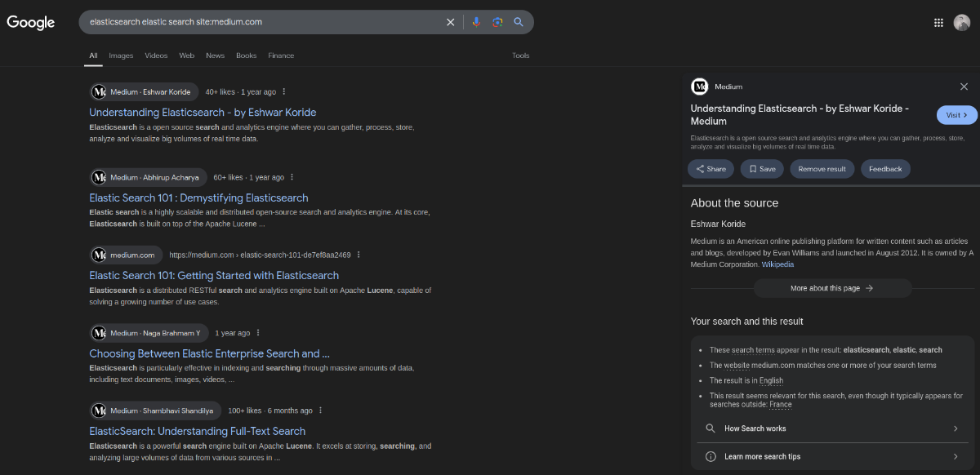
Task: Click the Google account profile avatar
Action: 961,23
